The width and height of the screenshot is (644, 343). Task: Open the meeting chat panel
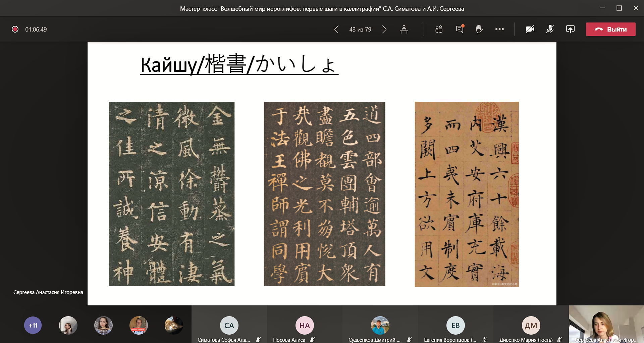[x=460, y=30]
